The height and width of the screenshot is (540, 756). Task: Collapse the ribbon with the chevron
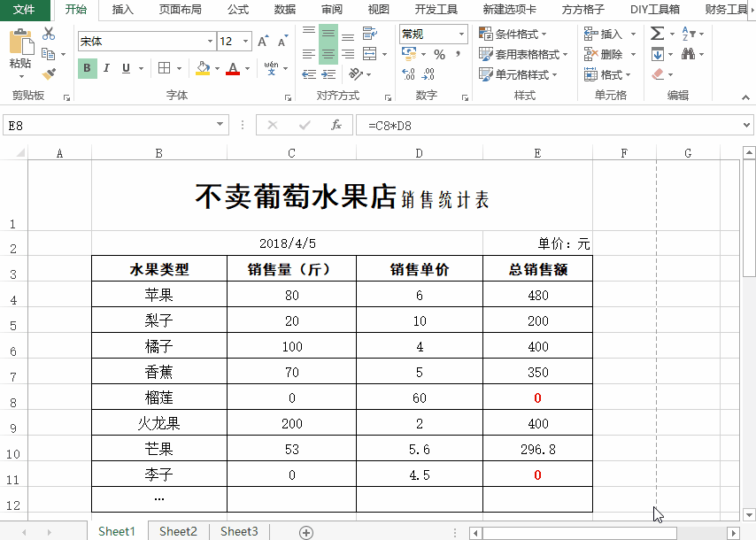tap(745, 97)
